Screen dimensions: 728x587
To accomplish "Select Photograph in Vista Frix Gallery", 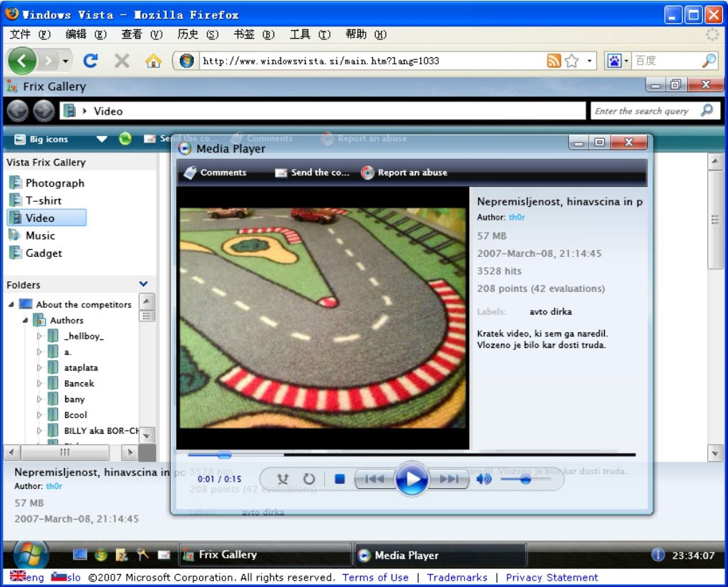I will point(47,183).
